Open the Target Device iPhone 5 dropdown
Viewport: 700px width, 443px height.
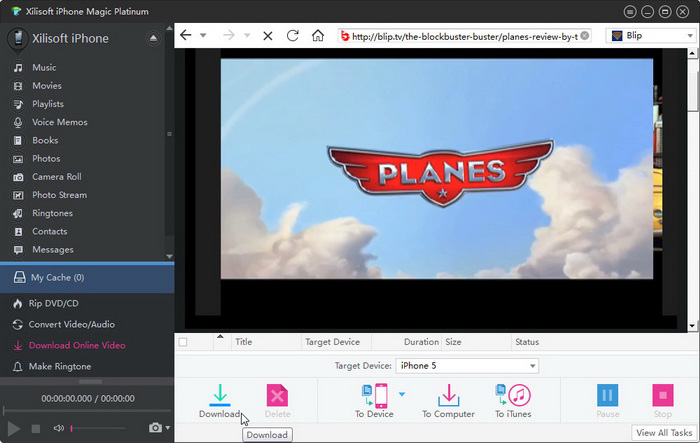(x=467, y=366)
